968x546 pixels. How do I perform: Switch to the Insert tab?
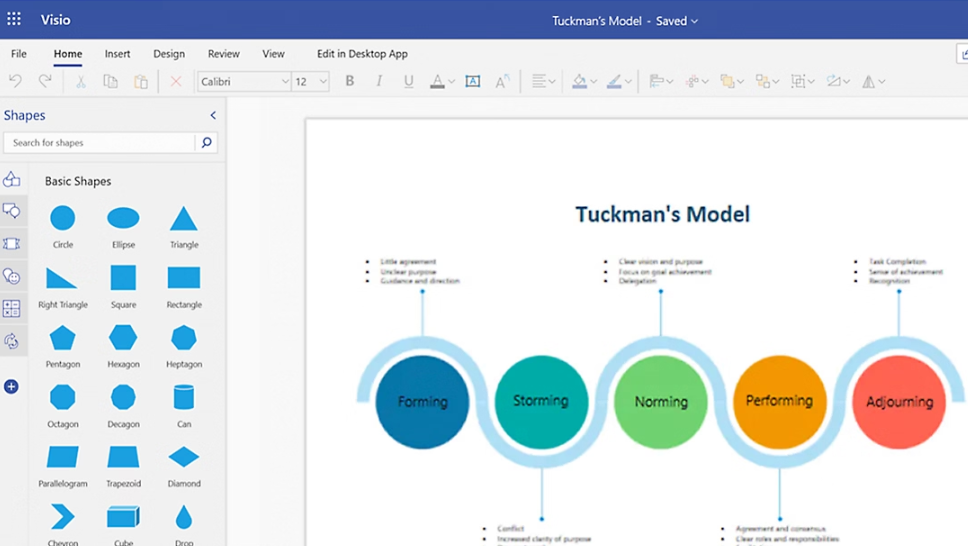coord(117,54)
